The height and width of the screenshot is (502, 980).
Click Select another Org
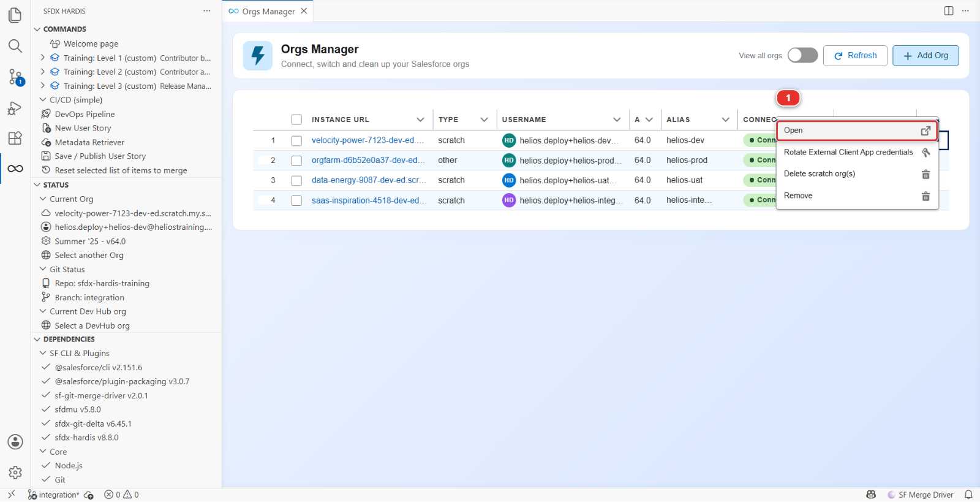pyautogui.click(x=89, y=255)
